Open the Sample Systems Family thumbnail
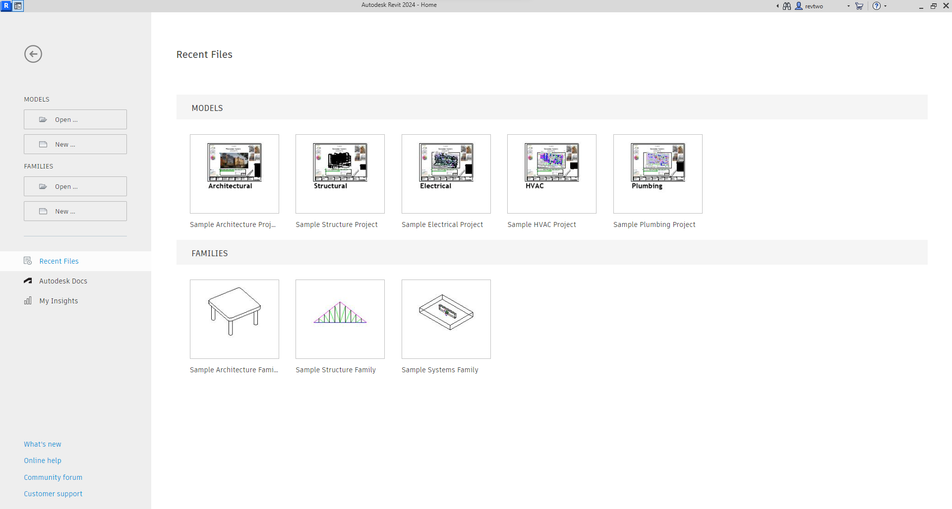Image resolution: width=952 pixels, height=509 pixels. [446, 319]
